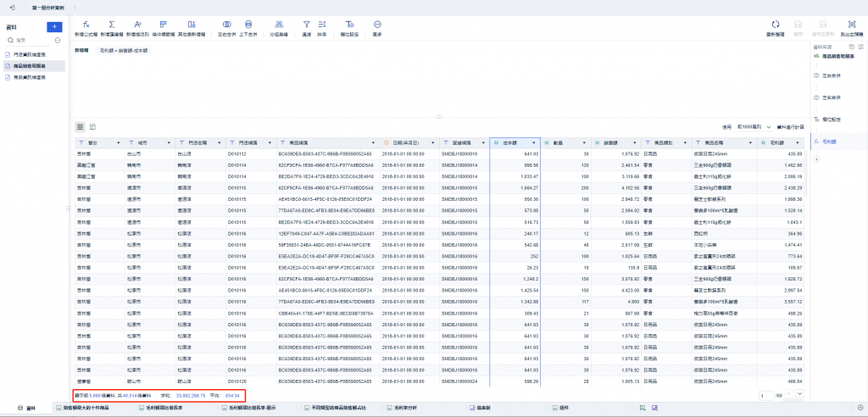Click the panel layout icon in steps header
This screenshot has height=417, width=868.
pos(861,47)
